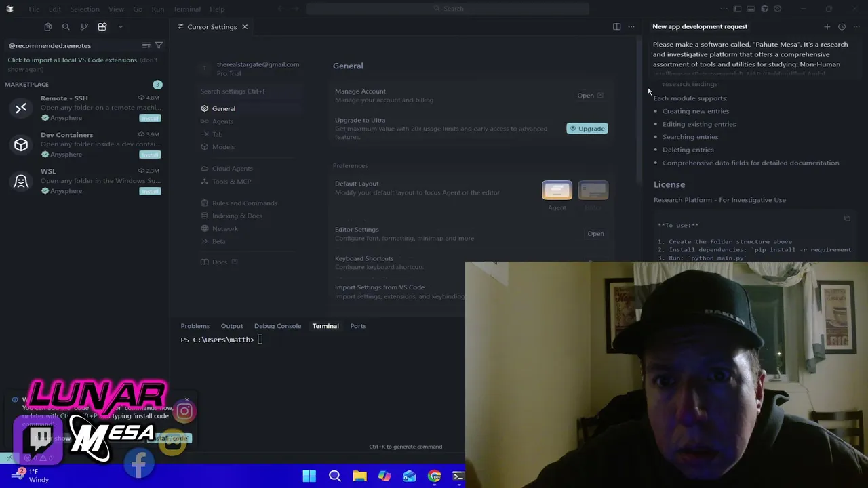This screenshot has width=868, height=488.
Task: Split the editor with the split icon
Action: 616,26
